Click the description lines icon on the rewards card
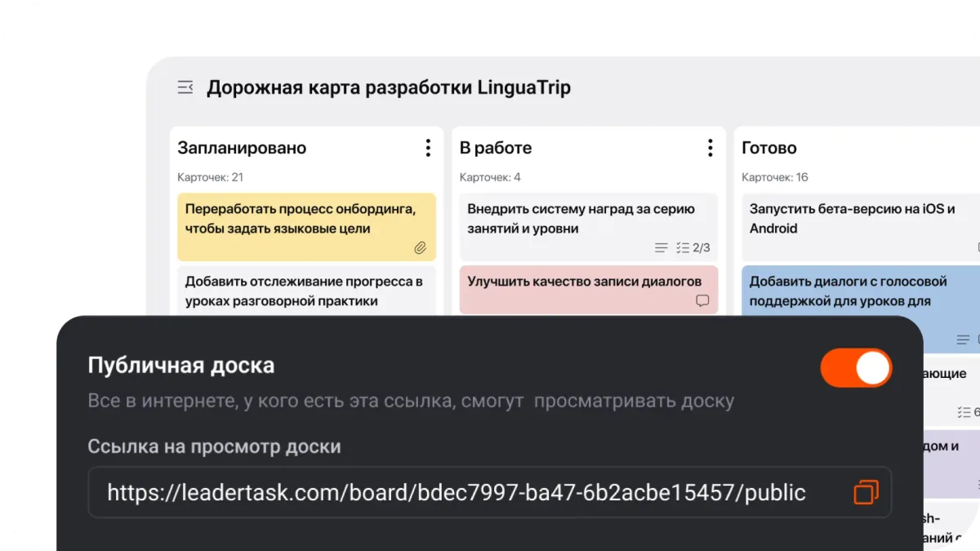This screenshot has width=980, height=551. pos(660,248)
